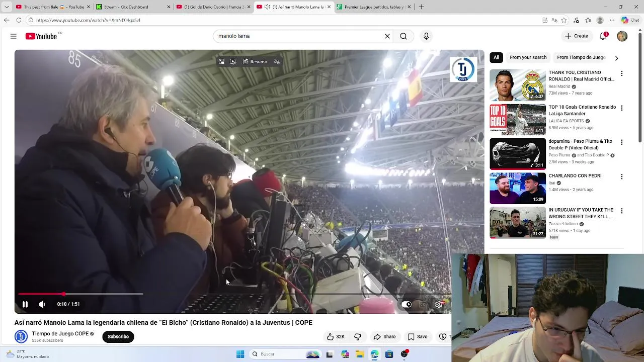The width and height of the screenshot is (644, 362).
Task: Share the video
Action: (385, 337)
